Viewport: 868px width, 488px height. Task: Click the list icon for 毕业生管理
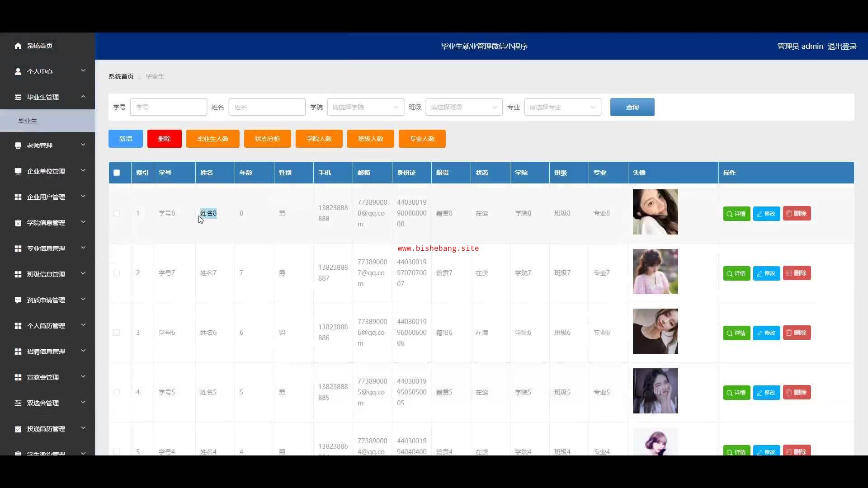tap(18, 97)
